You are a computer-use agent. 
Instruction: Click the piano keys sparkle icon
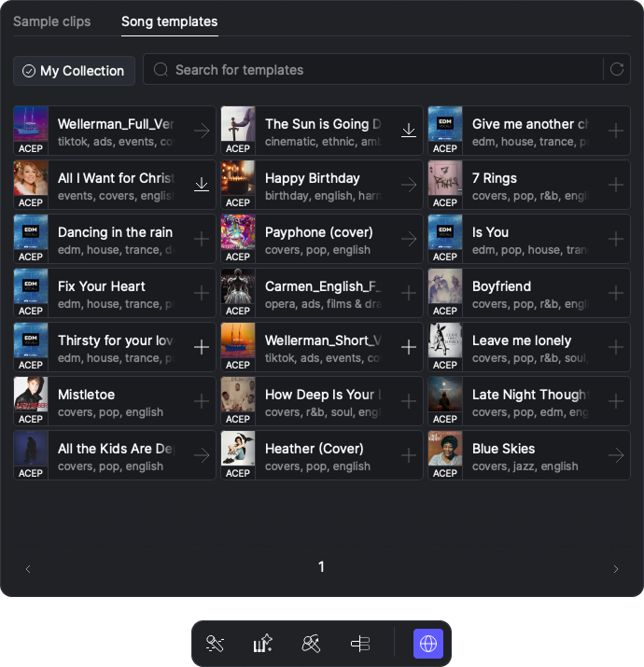pos(263,644)
